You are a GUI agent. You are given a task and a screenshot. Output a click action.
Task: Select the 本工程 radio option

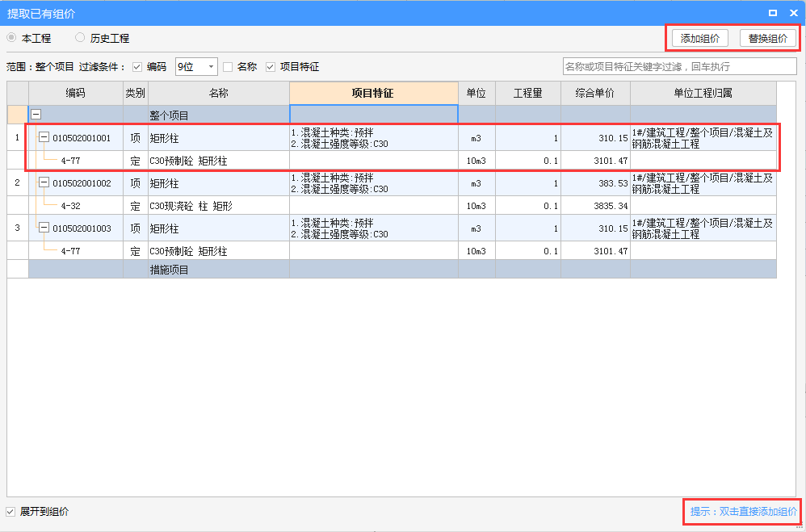tap(12, 38)
